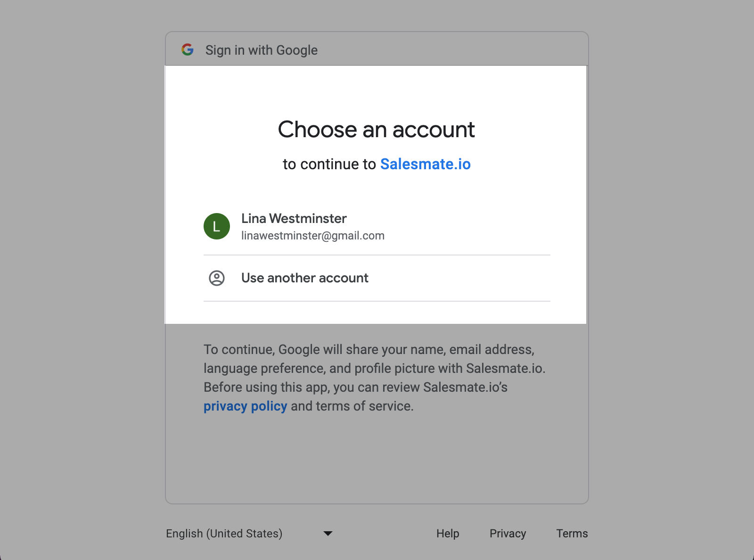
Task: Click the 'to continue to' subtitle text
Action: point(329,164)
